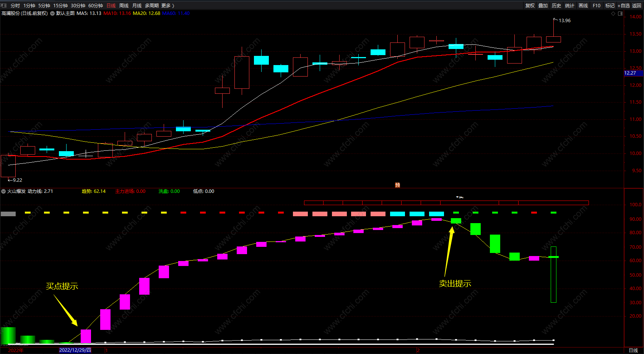Viewport: 644px width, 354px height.
Task: Select the 30分钟 period tab
Action: click(78, 6)
